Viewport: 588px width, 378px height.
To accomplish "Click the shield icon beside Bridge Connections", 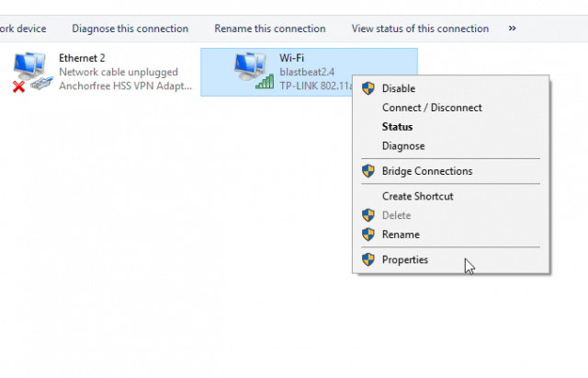I will point(368,171).
